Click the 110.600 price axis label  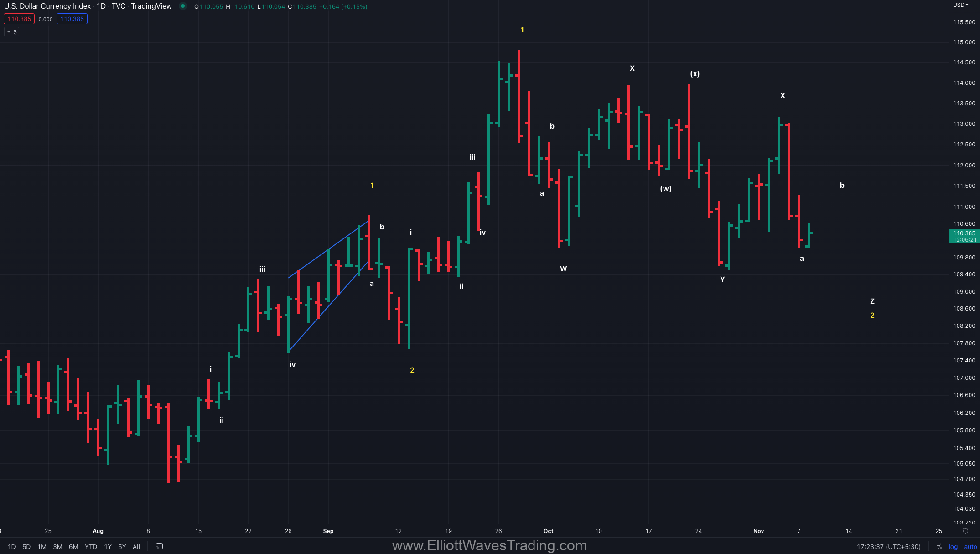pos(964,224)
